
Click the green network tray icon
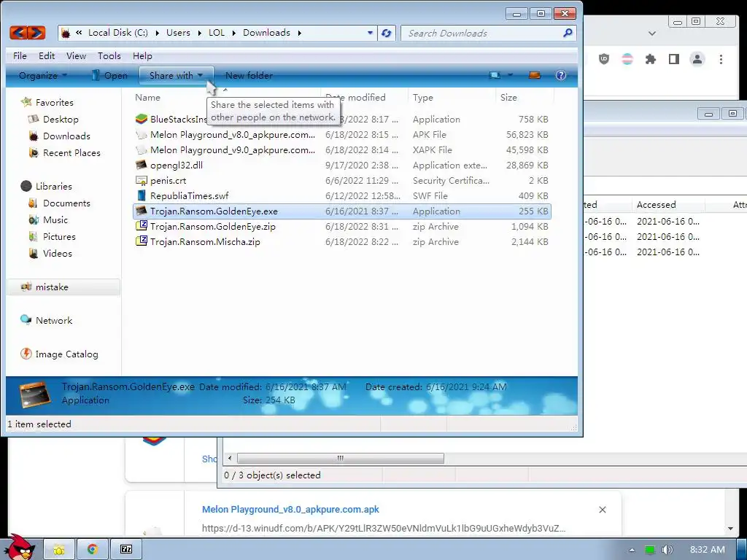650,550
